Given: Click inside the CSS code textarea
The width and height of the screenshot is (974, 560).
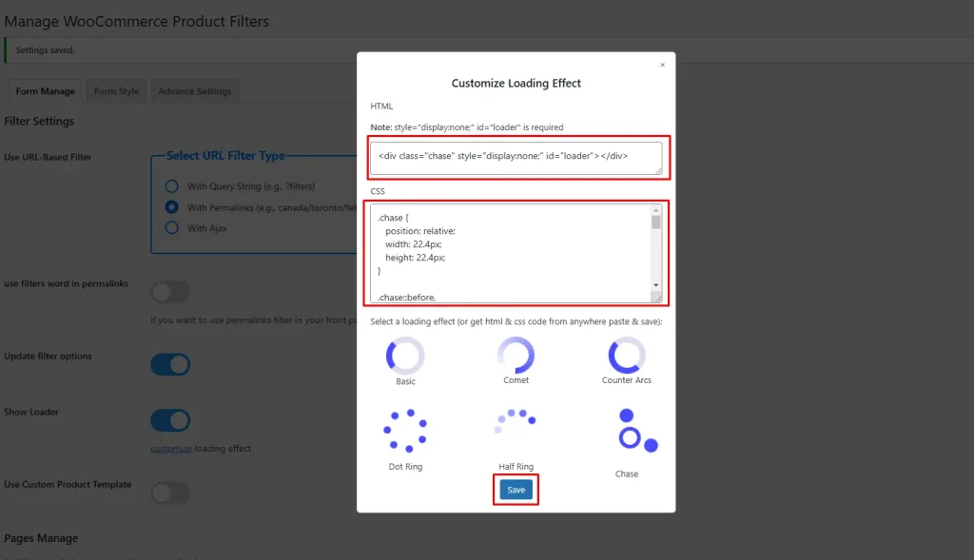Looking at the screenshot, I should click(x=511, y=254).
